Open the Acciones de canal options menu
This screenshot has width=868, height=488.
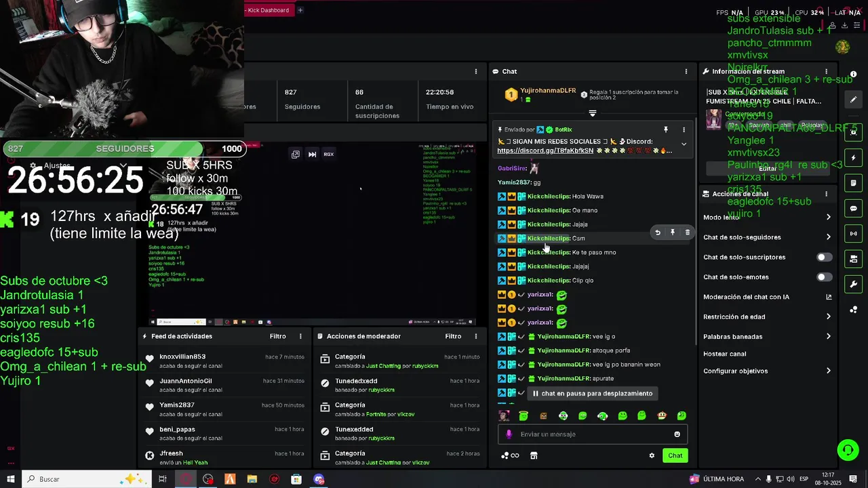tap(826, 194)
